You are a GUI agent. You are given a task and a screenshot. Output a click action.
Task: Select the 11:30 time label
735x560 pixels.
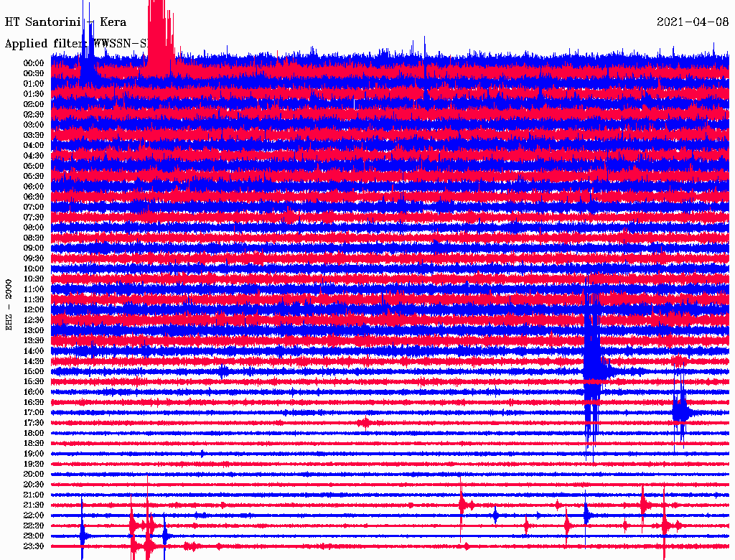34,299
